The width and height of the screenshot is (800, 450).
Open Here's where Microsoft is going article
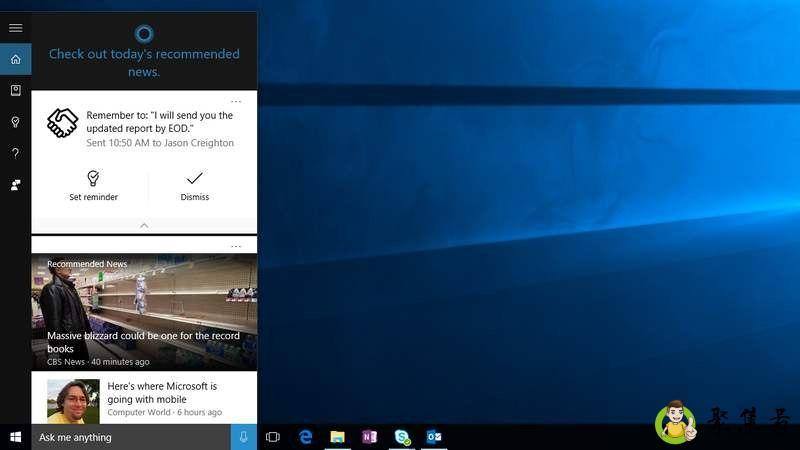coord(162,392)
